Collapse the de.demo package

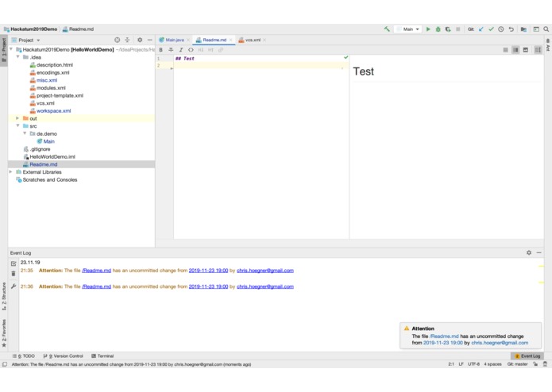click(x=25, y=133)
